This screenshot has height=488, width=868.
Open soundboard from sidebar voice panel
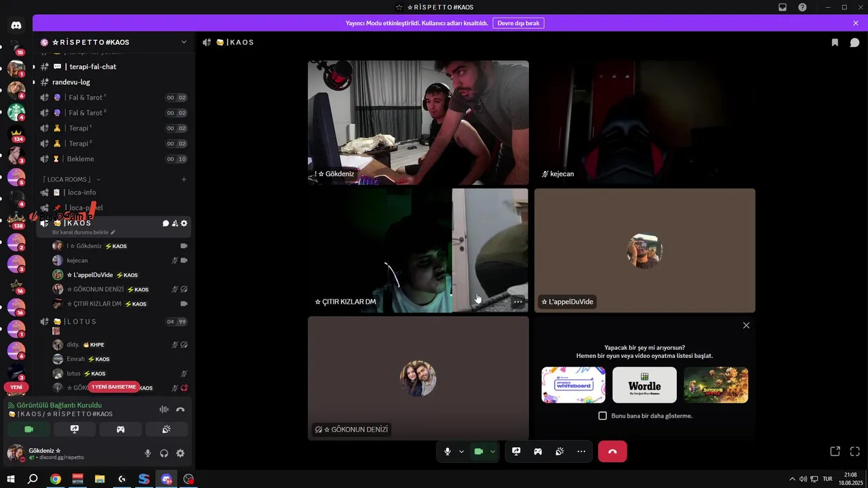click(166, 429)
